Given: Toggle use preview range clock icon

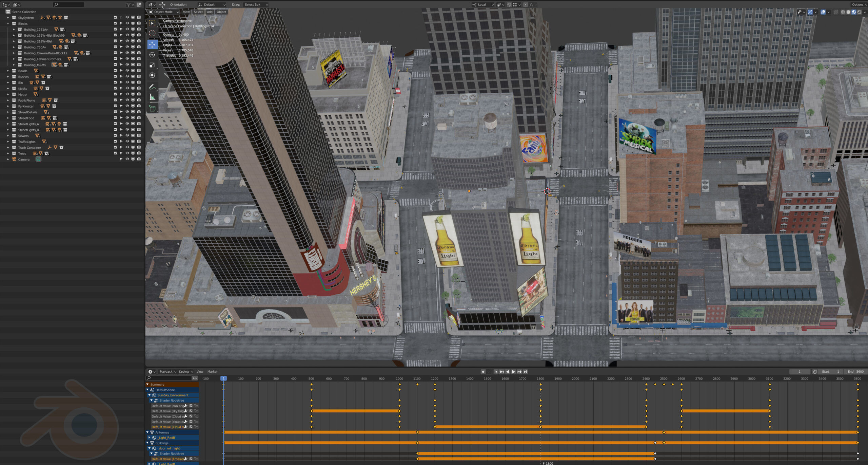Looking at the screenshot, I should pyautogui.click(x=815, y=372).
